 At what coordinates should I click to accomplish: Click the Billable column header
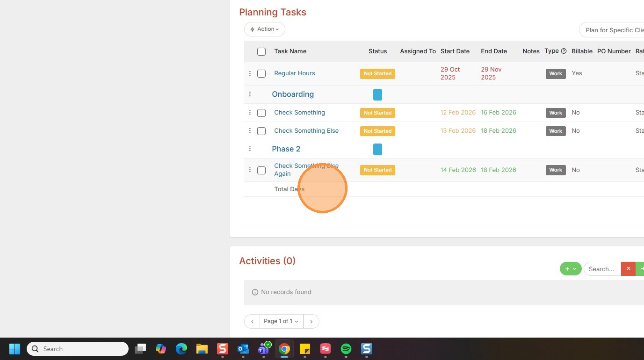click(x=582, y=51)
